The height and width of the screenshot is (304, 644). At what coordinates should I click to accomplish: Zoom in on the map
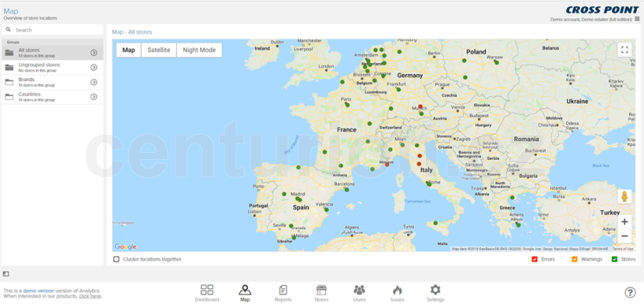(625, 222)
